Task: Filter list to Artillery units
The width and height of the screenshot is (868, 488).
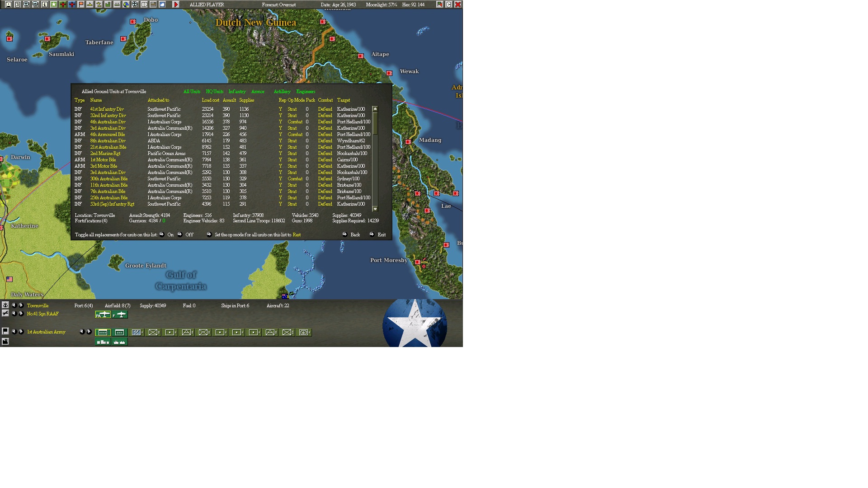Action: [282, 91]
